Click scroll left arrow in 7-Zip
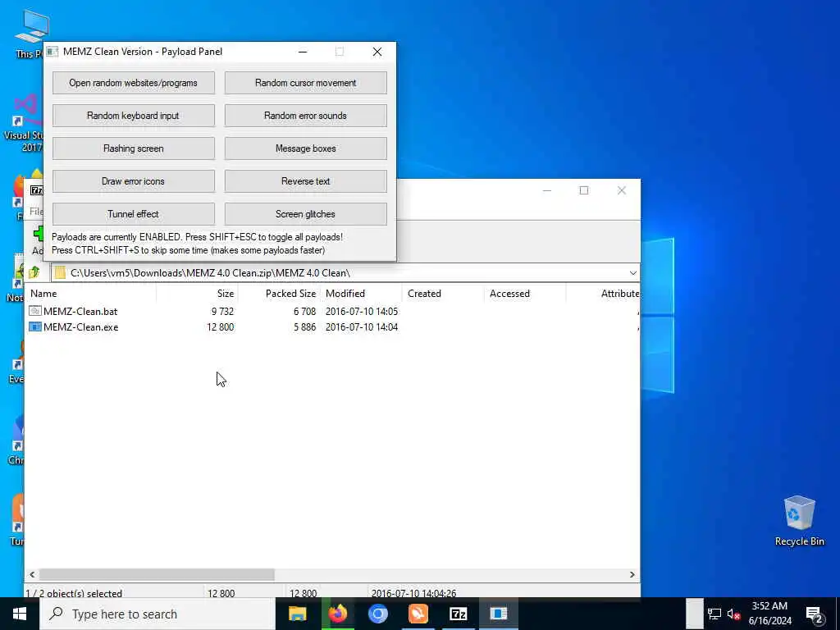 point(32,574)
